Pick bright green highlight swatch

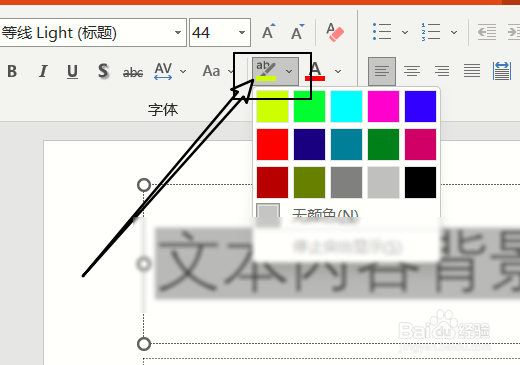click(x=310, y=106)
